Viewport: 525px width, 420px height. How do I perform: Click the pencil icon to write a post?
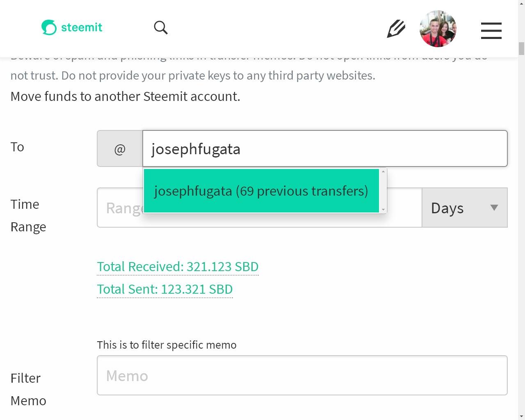click(x=396, y=29)
